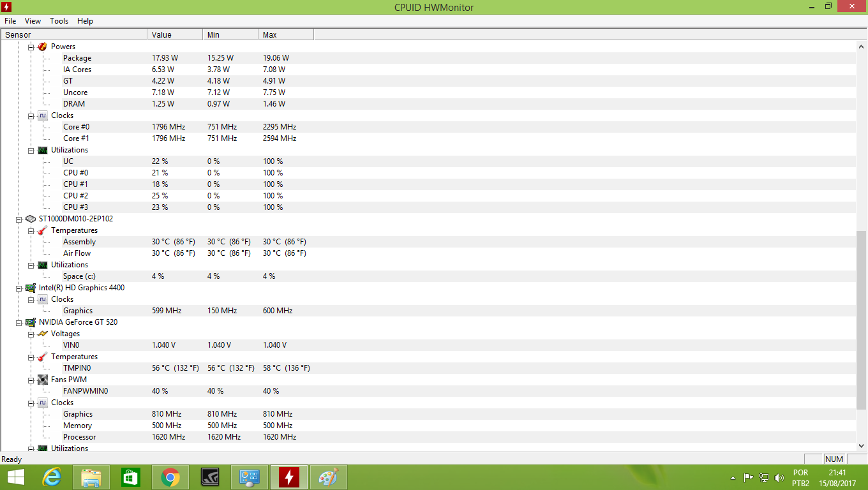The height and width of the screenshot is (490, 868).
Task: Click the Intel Graphics Clocks icon
Action: 42,299
